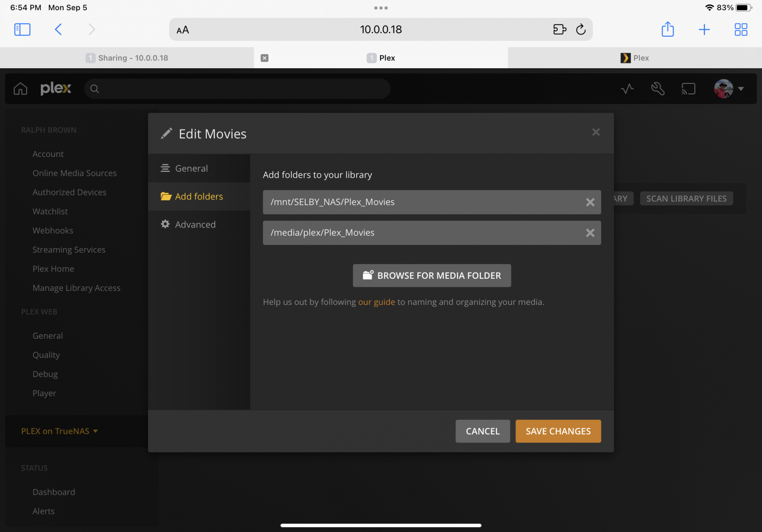Screen dimensions: 762x532
Task: Open Plex cast device icon
Action: (x=688, y=89)
